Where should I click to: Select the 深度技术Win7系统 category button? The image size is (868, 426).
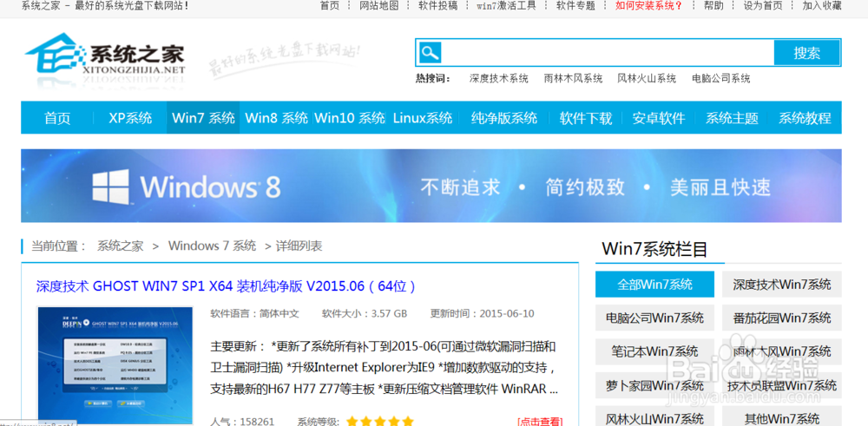click(782, 285)
